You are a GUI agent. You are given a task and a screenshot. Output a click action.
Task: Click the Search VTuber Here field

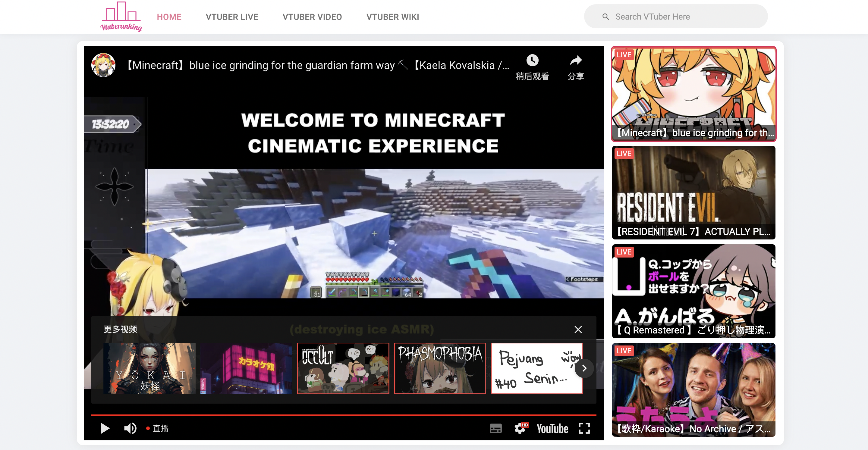point(676,17)
